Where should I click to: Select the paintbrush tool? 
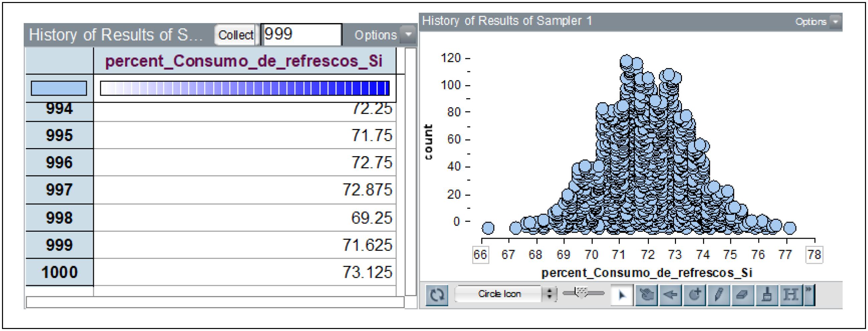click(767, 295)
